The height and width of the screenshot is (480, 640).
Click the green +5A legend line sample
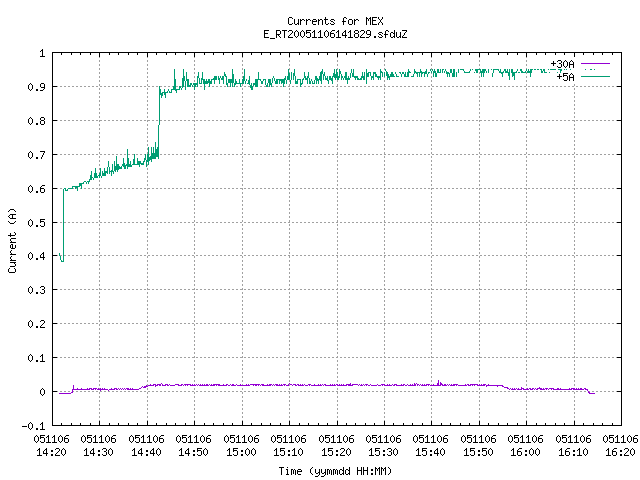pos(596,76)
